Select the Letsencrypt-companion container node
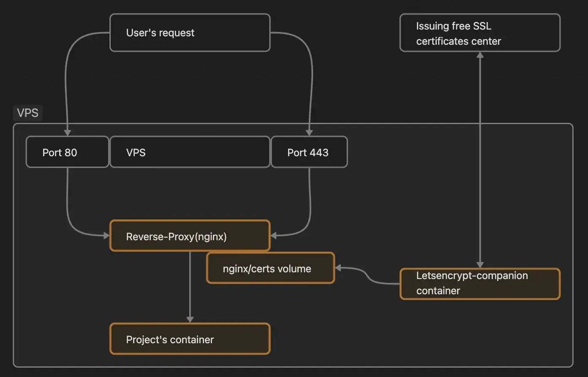 click(x=479, y=283)
